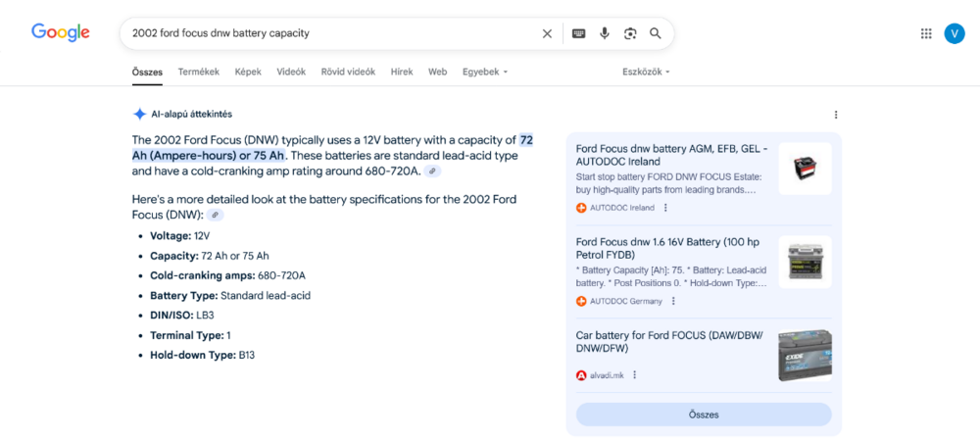This screenshot has height=441, width=980.
Task: Click the Battery Type: Standard lead-acid bullet
Action: (x=230, y=295)
